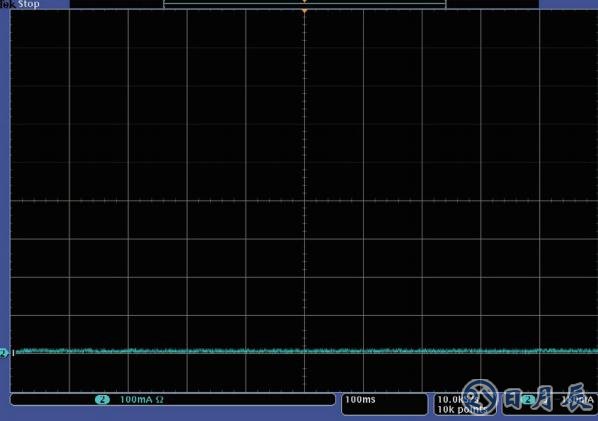The height and width of the screenshot is (421, 598).
Task: Click the Tek logo in the corner
Action: pyautogui.click(x=8, y=4)
